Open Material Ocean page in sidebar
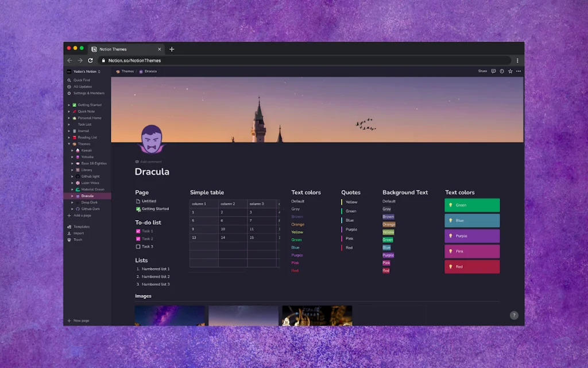The width and height of the screenshot is (588, 368). [92, 189]
